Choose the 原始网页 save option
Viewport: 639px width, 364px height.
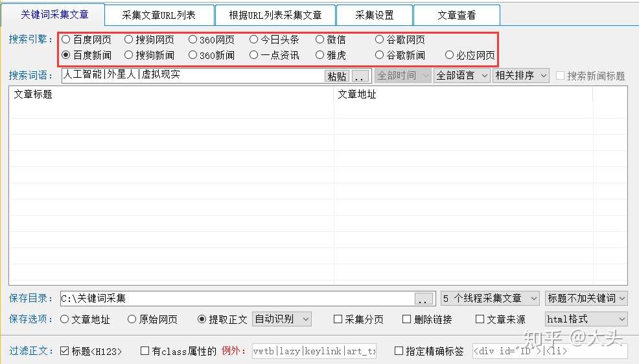[x=132, y=319]
